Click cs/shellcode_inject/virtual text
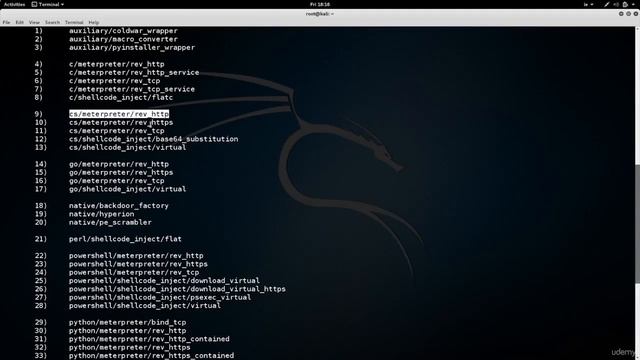The image size is (640, 360). (x=127, y=147)
